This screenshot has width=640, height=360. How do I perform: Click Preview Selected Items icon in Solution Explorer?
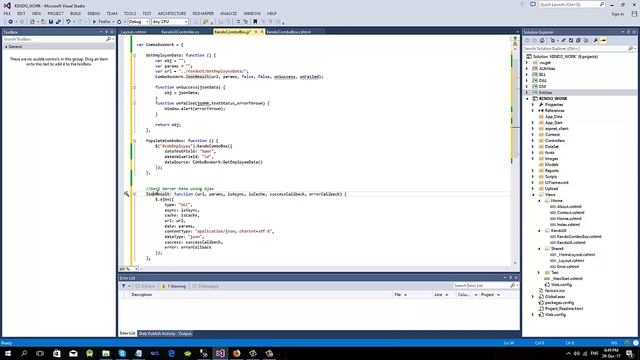tap(603, 40)
